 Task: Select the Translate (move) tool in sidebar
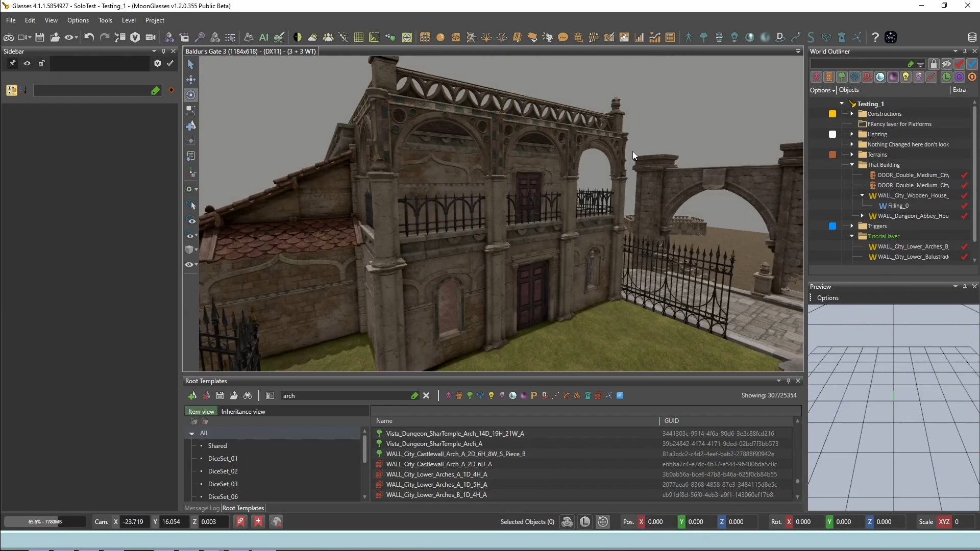pos(190,80)
